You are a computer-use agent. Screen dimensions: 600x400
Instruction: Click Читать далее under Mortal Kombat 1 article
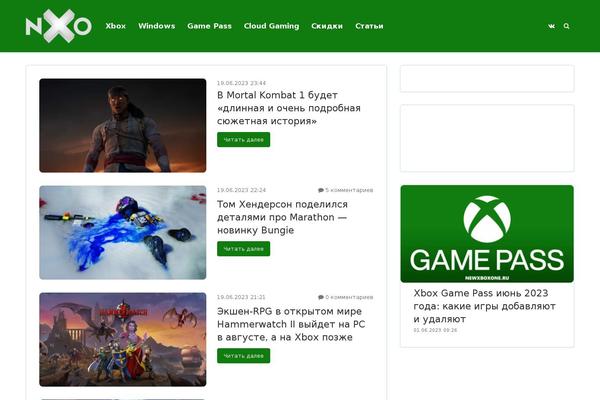click(x=243, y=140)
